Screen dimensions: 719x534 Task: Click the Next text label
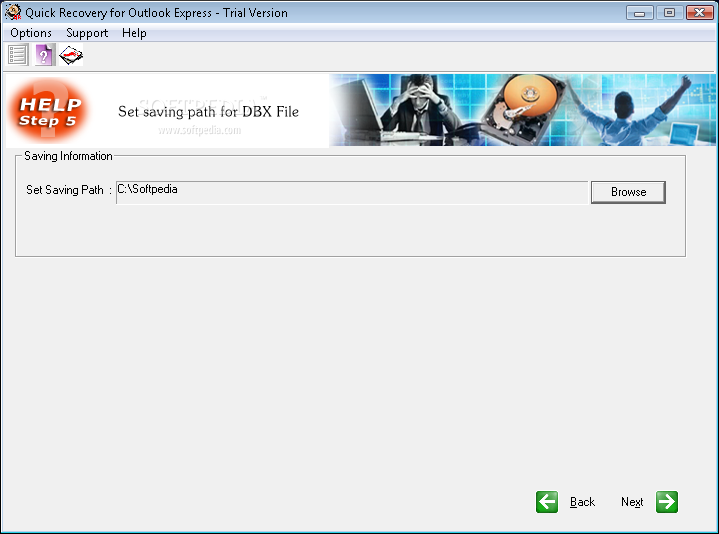[632, 502]
